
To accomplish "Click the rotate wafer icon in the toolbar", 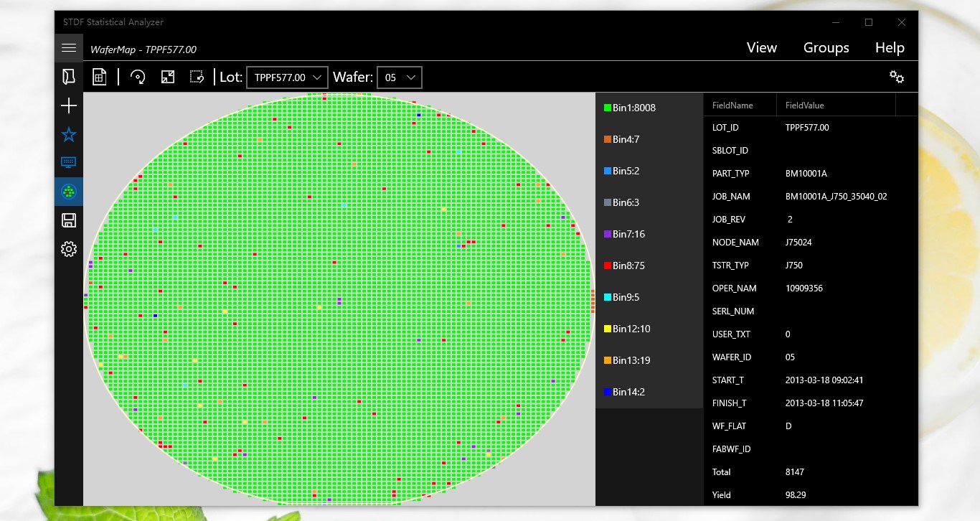I will pos(138,77).
